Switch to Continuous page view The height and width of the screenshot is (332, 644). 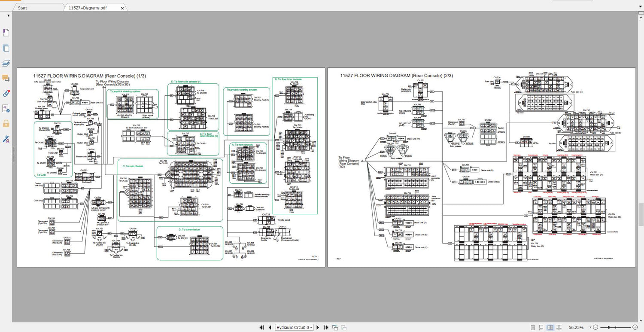[x=541, y=327]
